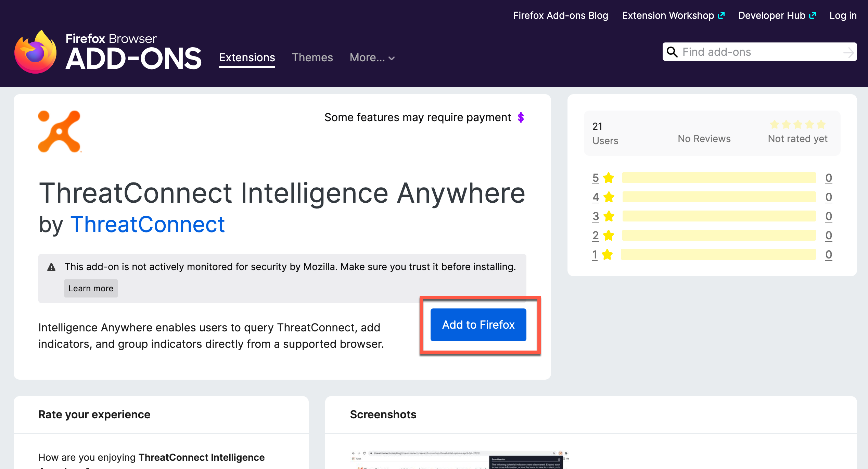Image resolution: width=868 pixels, height=469 pixels.
Task: Click the number 3 rating link
Action: click(x=596, y=216)
